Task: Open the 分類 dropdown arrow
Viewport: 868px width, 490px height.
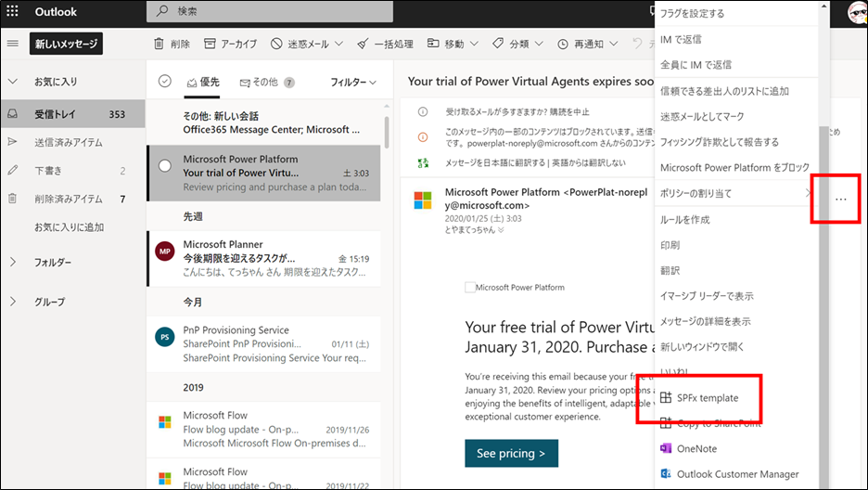Action: [539, 44]
